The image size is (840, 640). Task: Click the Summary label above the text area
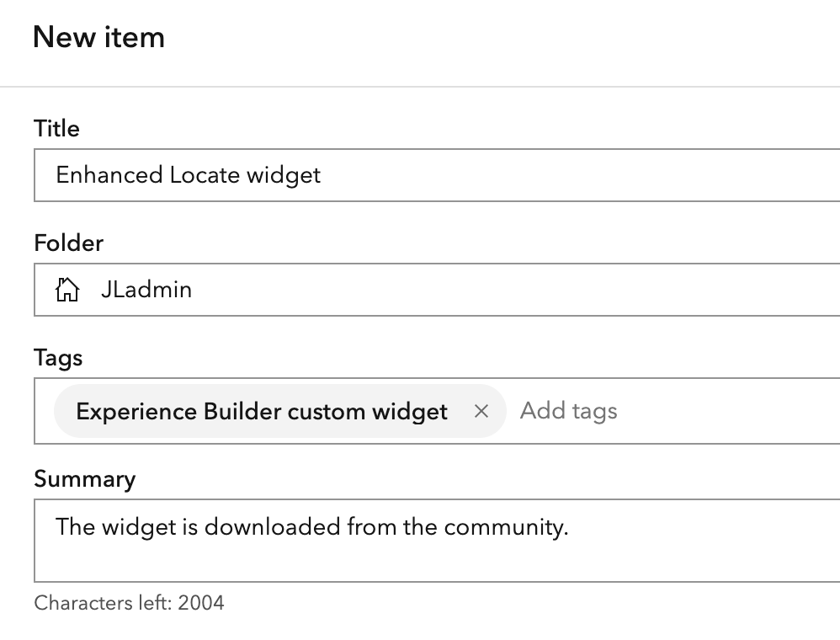coord(85,479)
